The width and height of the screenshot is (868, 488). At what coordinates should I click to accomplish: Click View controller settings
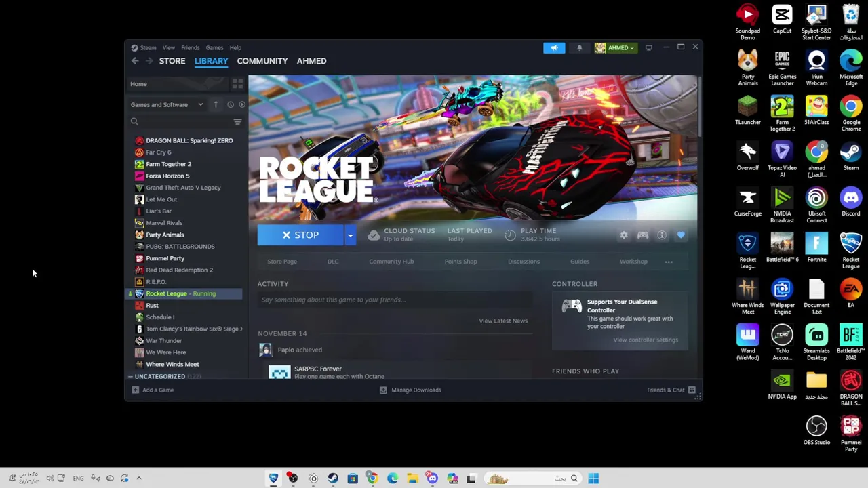646,340
